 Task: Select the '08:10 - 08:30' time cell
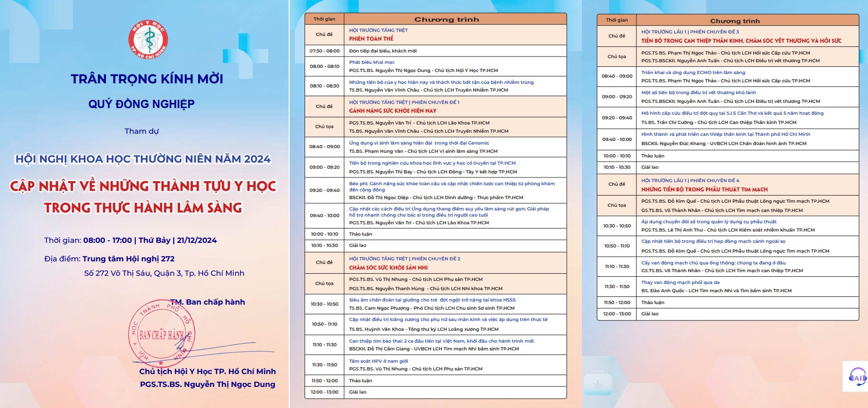[324, 86]
